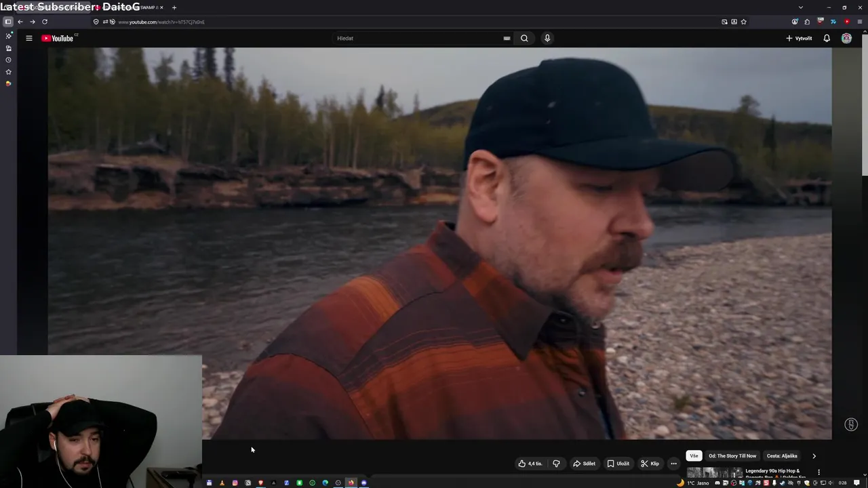Click the taskbar clock showing 0:28

pyautogui.click(x=842, y=483)
